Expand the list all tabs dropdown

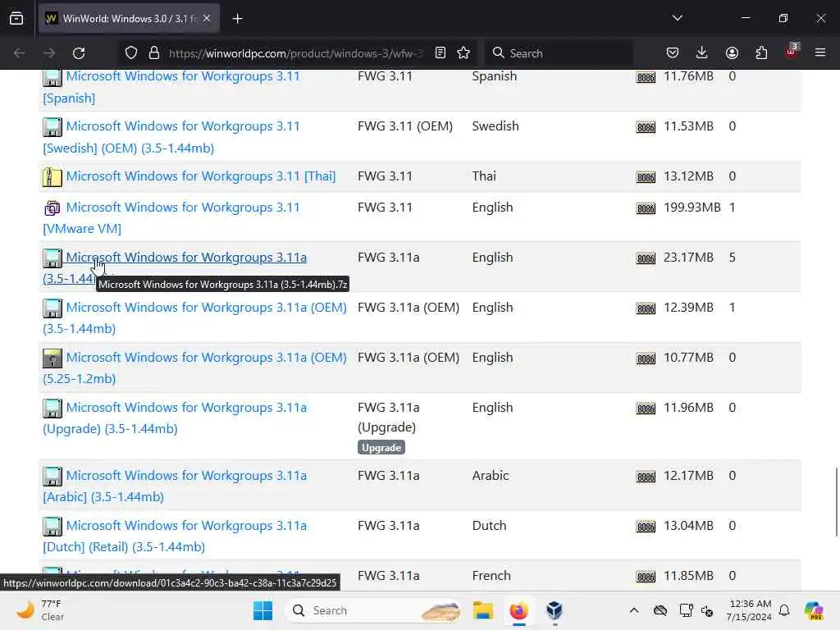click(x=677, y=18)
